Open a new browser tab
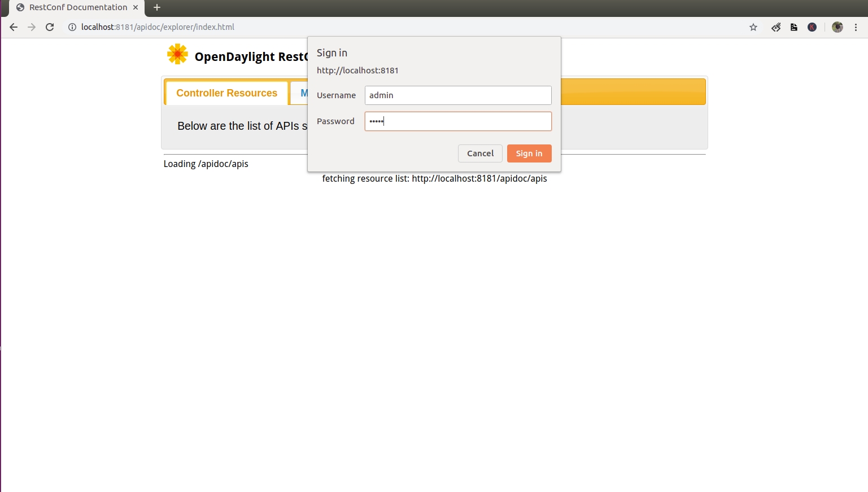Viewport: 868px width, 492px height. [157, 7]
